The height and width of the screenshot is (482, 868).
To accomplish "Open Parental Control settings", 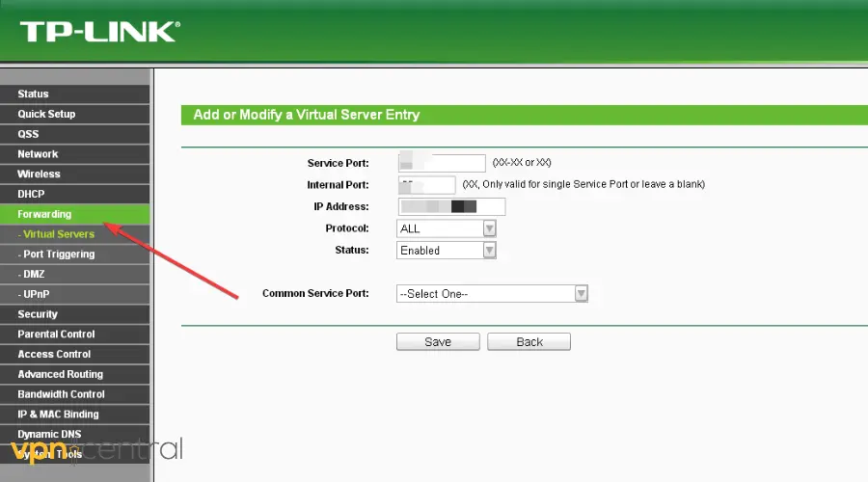I will click(74, 335).
